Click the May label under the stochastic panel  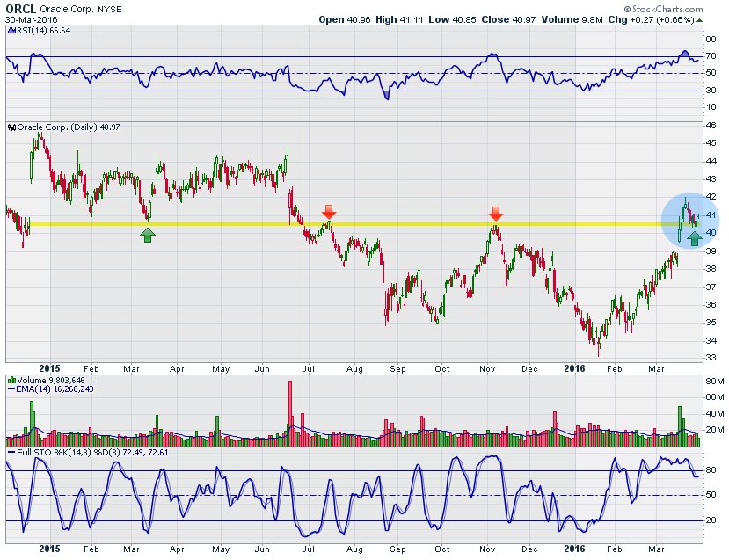pos(221,549)
